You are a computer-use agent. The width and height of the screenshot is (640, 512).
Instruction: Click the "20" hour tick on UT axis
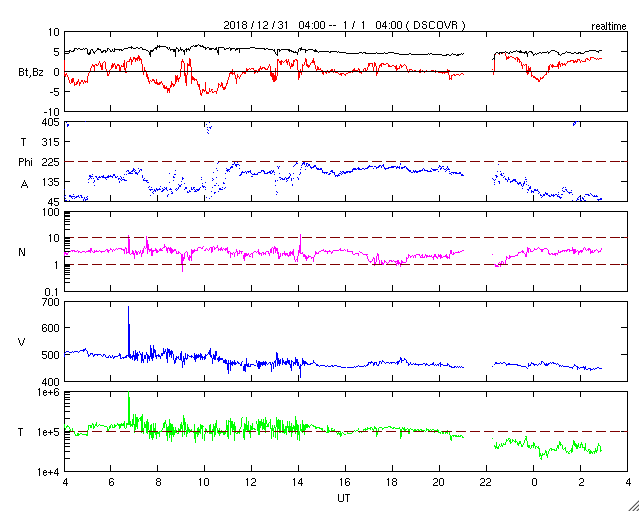point(440,483)
